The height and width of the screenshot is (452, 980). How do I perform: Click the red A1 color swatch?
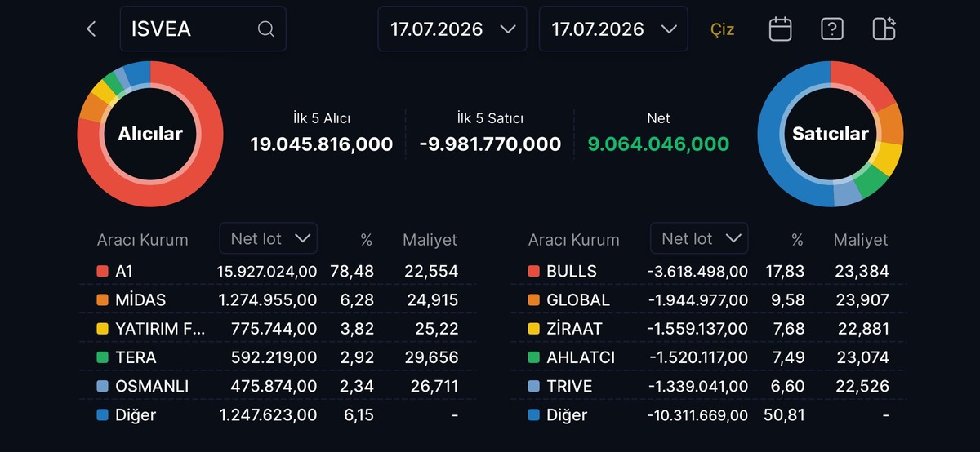pyautogui.click(x=102, y=271)
